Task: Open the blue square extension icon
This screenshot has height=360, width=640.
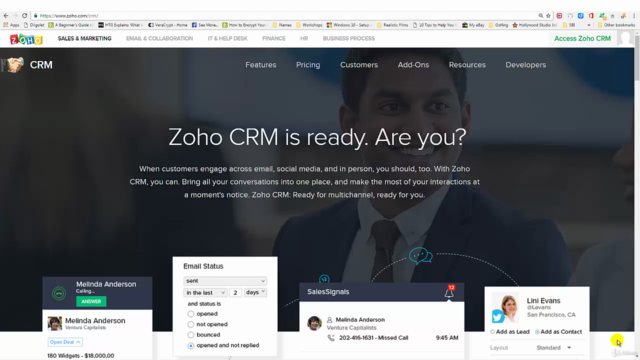Action: [x=580, y=16]
